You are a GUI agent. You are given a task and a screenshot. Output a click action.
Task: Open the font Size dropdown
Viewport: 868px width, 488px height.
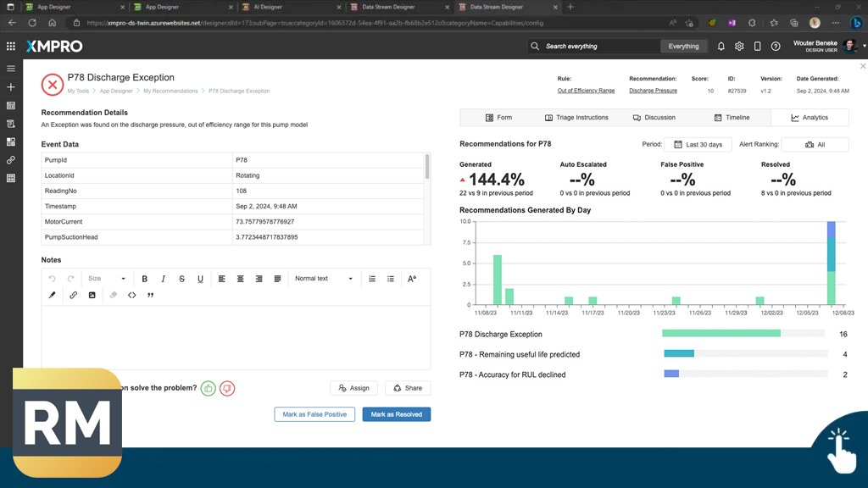pyautogui.click(x=107, y=279)
